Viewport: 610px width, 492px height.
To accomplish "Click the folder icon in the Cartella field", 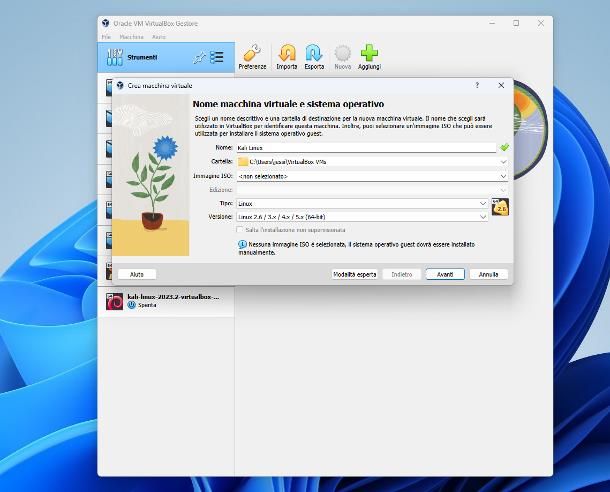I will pyautogui.click(x=243, y=161).
